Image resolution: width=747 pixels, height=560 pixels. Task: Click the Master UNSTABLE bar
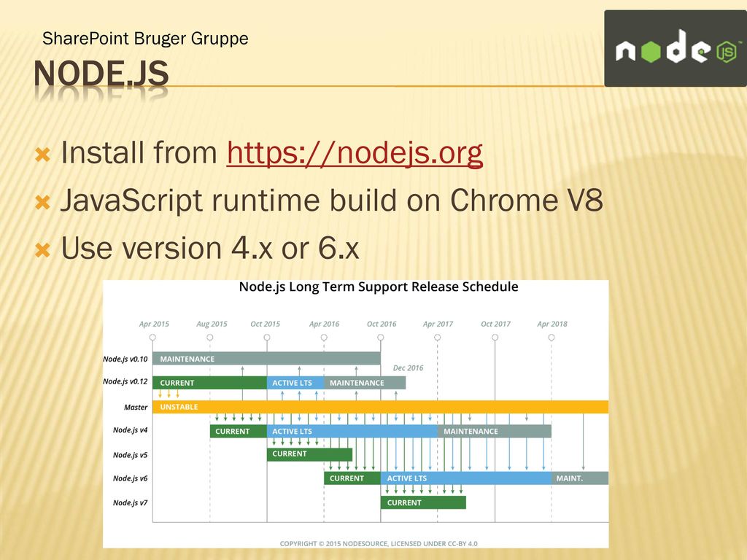[x=380, y=407]
